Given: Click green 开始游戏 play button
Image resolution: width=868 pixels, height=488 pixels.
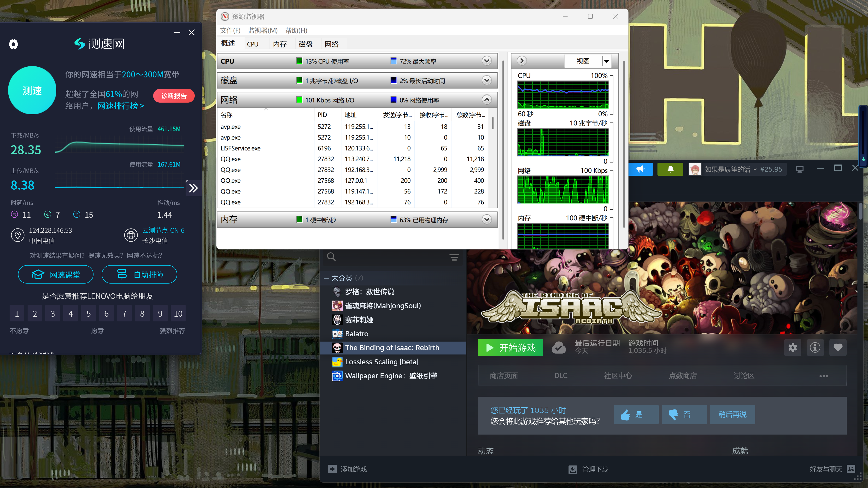Looking at the screenshot, I should point(510,348).
